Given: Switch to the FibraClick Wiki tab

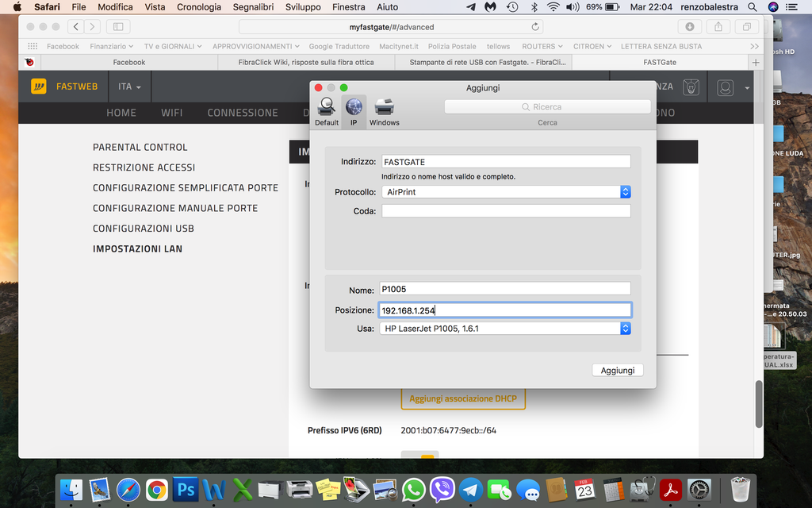Looking at the screenshot, I should [305, 62].
